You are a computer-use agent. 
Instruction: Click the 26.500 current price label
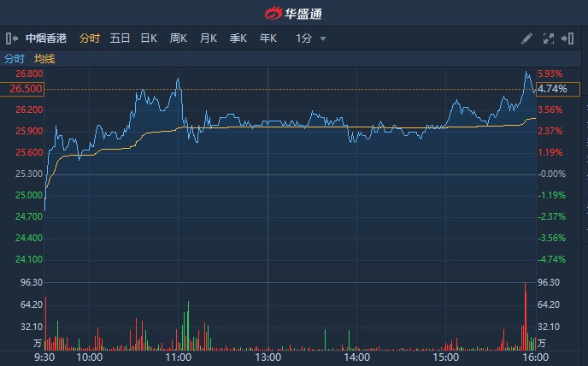click(x=26, y=89)
